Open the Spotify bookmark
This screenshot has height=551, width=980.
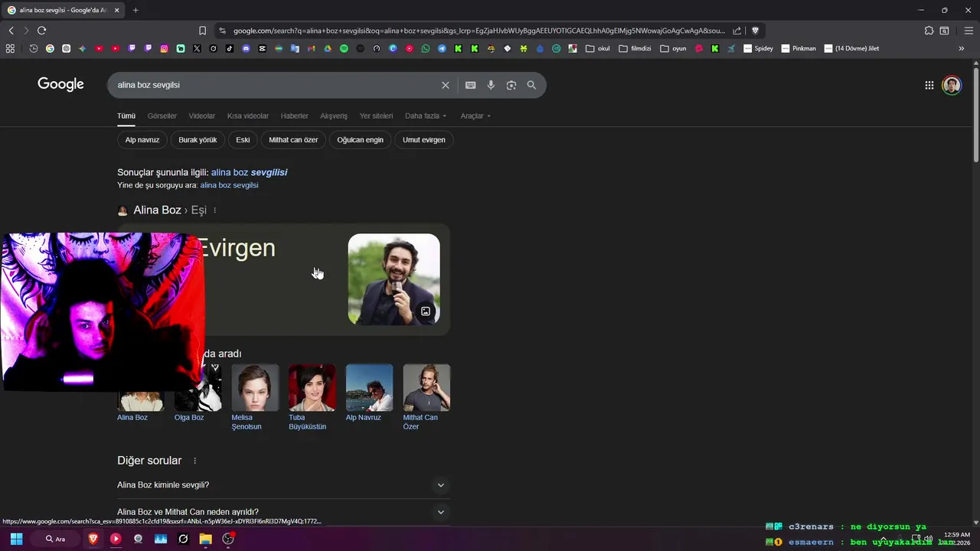point(344,48)
